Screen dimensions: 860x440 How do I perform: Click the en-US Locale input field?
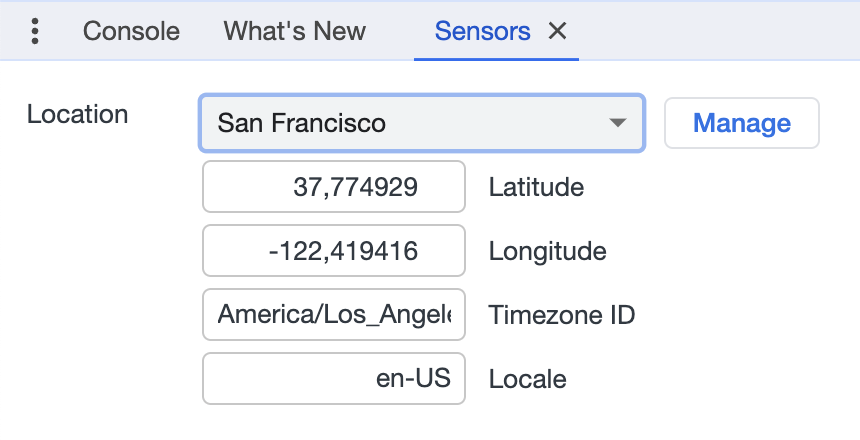tap(333, 379)
